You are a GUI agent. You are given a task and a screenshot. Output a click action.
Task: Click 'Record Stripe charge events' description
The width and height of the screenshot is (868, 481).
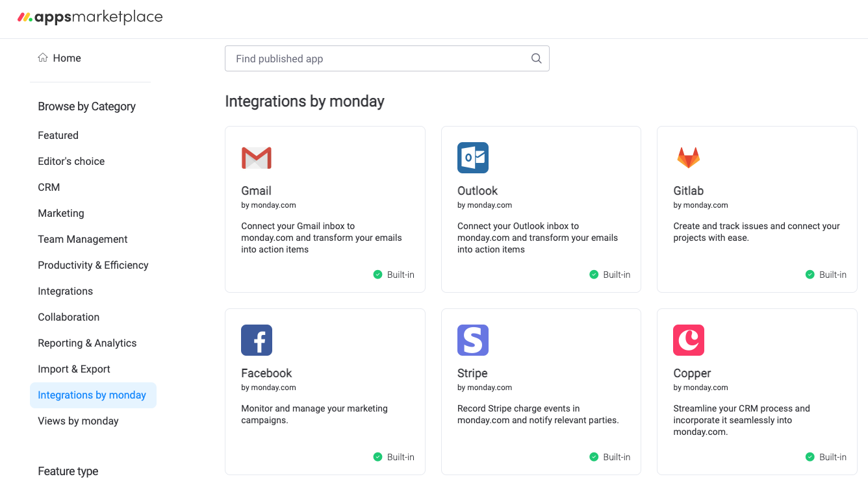538,414
